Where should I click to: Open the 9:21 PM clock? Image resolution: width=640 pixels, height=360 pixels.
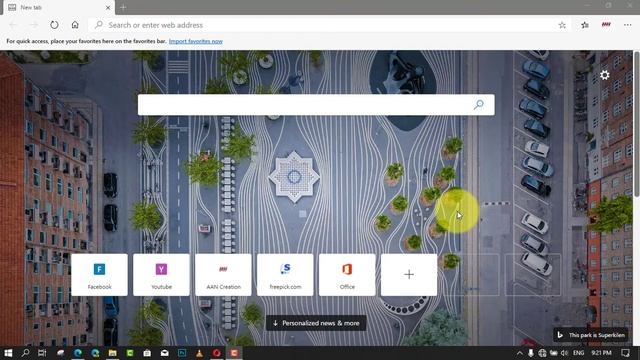point(601,353)
